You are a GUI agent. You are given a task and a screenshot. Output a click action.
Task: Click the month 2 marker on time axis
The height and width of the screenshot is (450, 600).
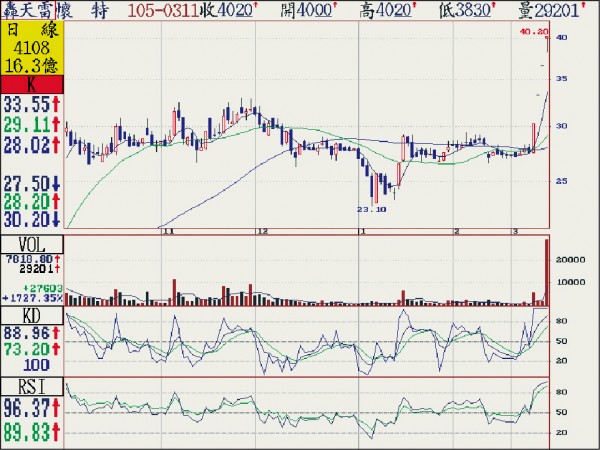(x=457, y=232)
